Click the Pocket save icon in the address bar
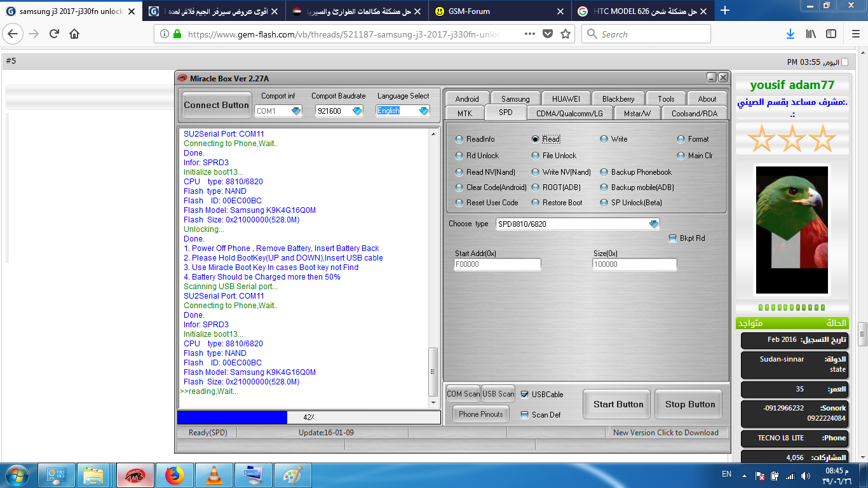Screen dimensions: 868x488 (x=547, y=34)
